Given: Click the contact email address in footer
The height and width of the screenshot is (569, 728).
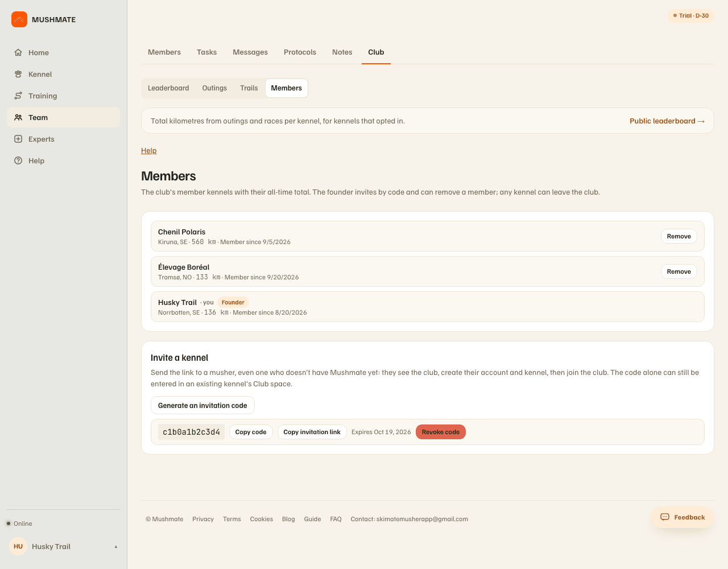Looking at the screenshot, I should point(422,519).
